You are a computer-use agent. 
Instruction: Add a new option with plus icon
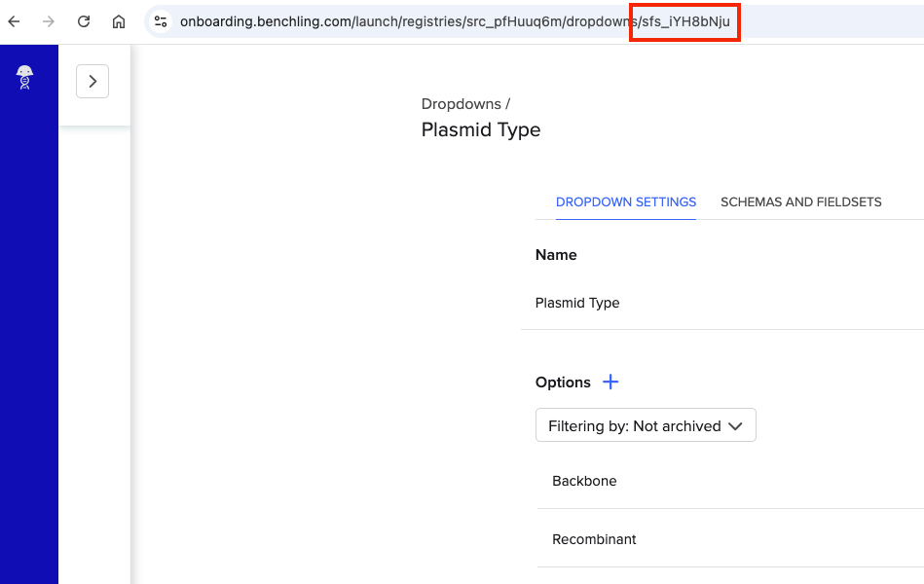pyautogui.click(x=610, y=382)
